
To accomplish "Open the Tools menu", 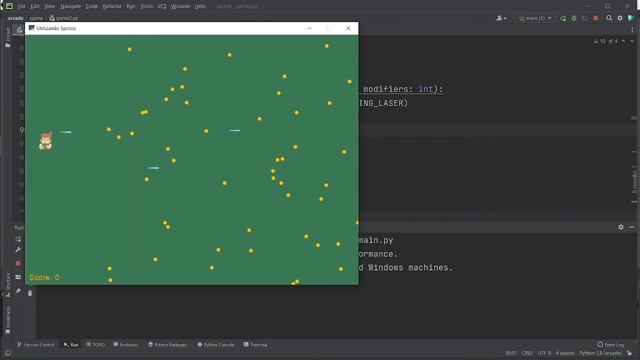I will (147, 7).
